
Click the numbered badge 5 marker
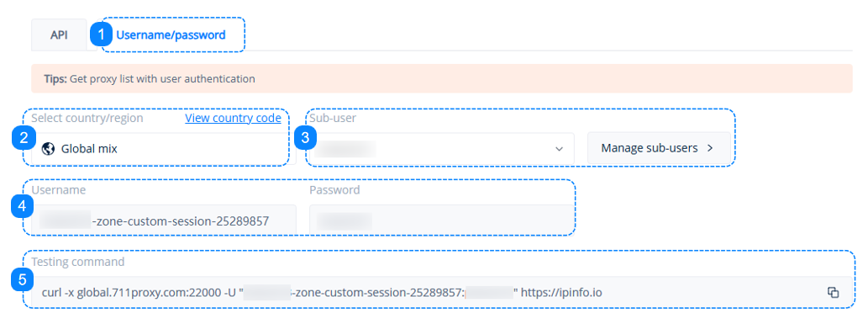click(x=22, y=280)
